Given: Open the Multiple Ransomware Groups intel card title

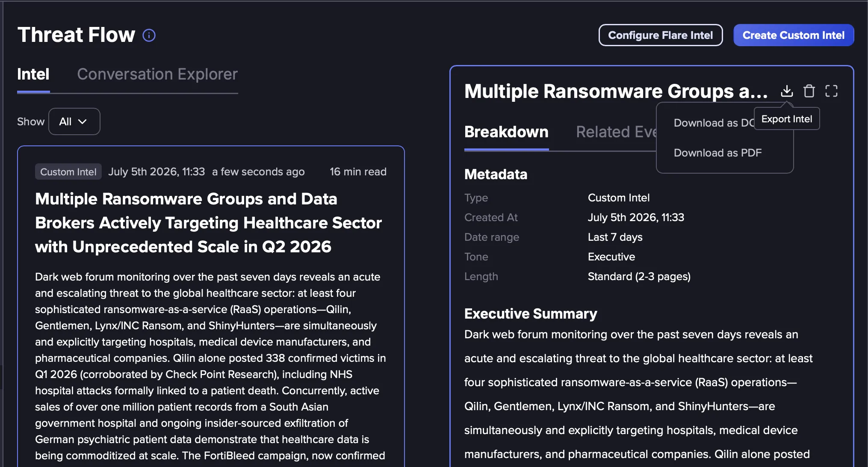Looking at the screenshot, I should pyautogui.click(x=208, y=222).
